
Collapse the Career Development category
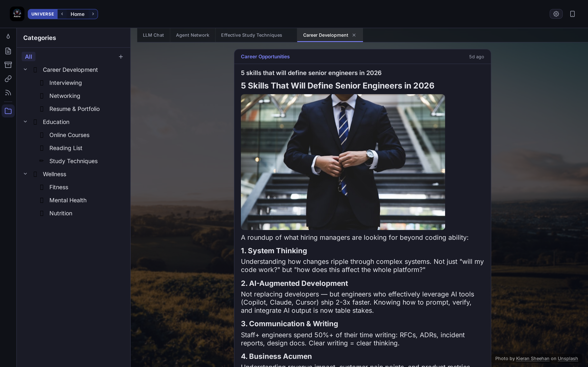tap(25, 69)
